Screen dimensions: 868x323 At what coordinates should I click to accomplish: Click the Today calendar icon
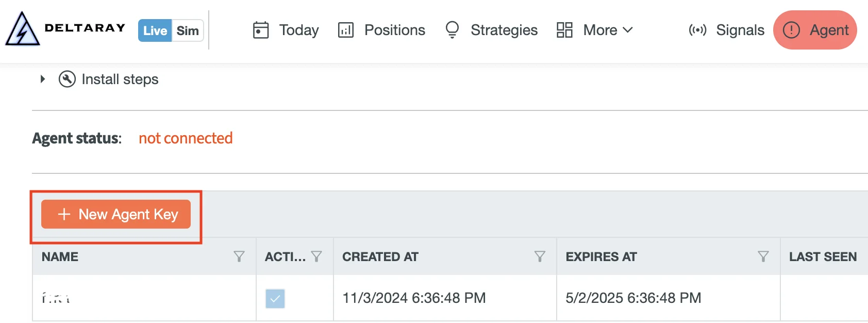261,30
